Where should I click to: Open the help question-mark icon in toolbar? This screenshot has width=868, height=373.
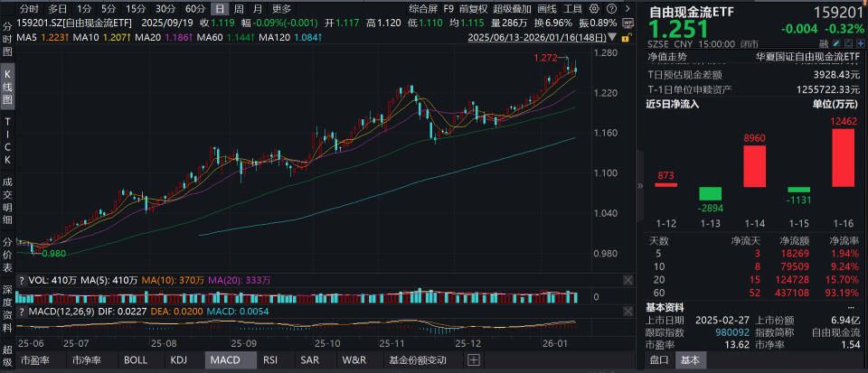click(x=610, y=9)
